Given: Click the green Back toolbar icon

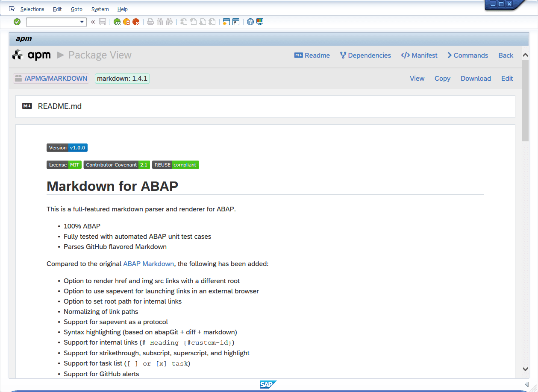Looking at the screenshot, I should coord(117,22).
